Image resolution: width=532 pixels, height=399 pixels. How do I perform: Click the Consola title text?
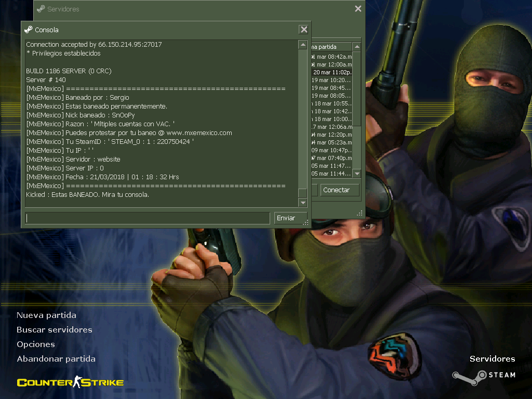46,30
